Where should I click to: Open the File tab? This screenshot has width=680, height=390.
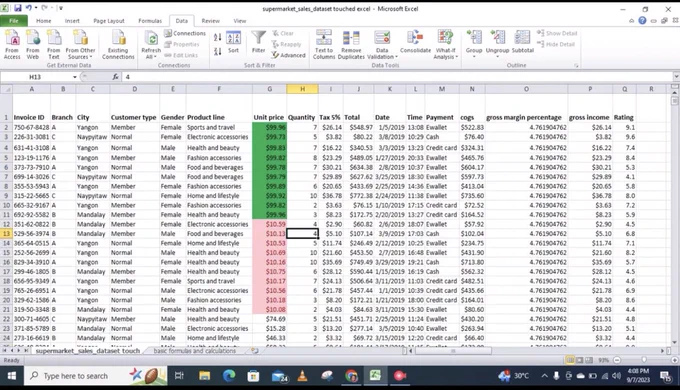pos(14,20)
